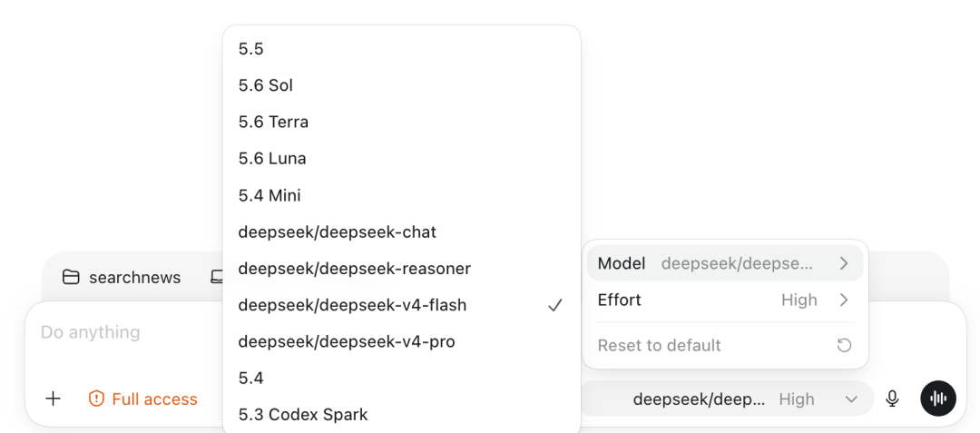Click the laptop icon next to searchnews
Viewport: 980px width, 433px height.
pos(217,278)
